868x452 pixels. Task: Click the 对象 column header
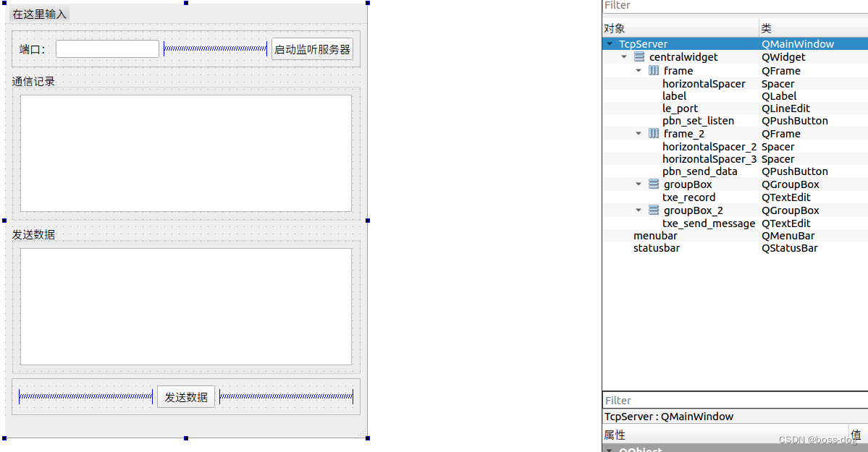681,28
